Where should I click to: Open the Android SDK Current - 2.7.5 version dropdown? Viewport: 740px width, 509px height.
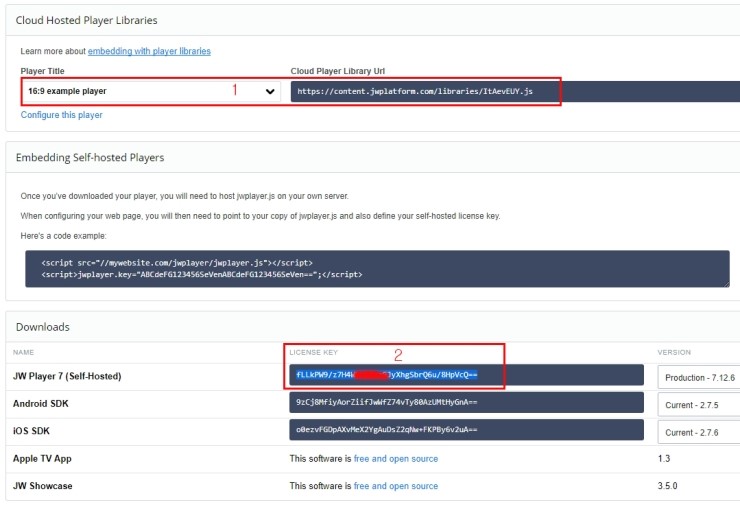point(698,405)
